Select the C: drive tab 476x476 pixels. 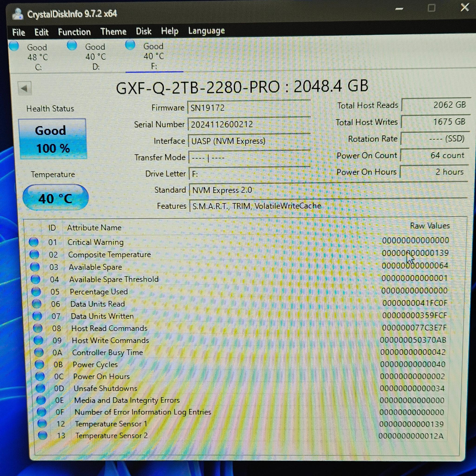coord(37,57)
